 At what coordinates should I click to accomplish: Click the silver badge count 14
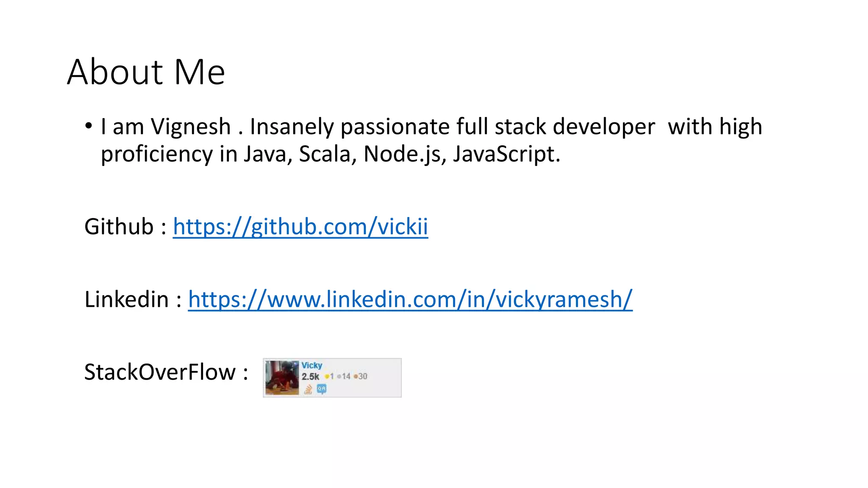click(346, 377)
